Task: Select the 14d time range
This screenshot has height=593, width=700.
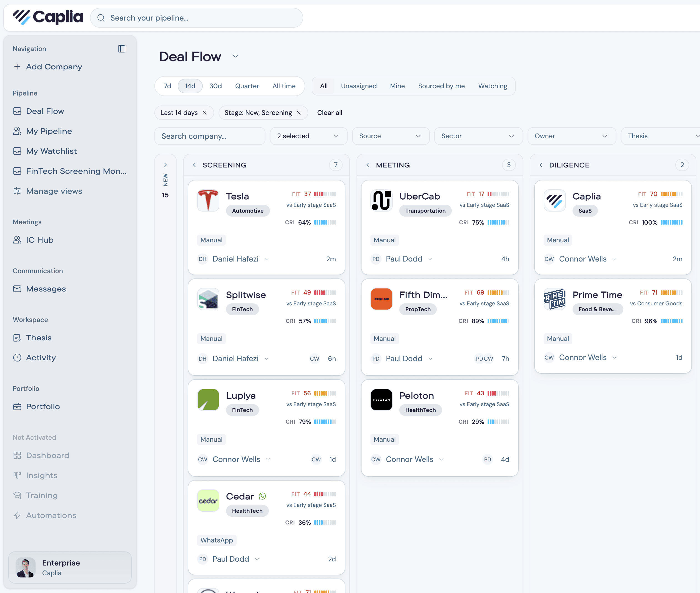Action: (190, 86)
